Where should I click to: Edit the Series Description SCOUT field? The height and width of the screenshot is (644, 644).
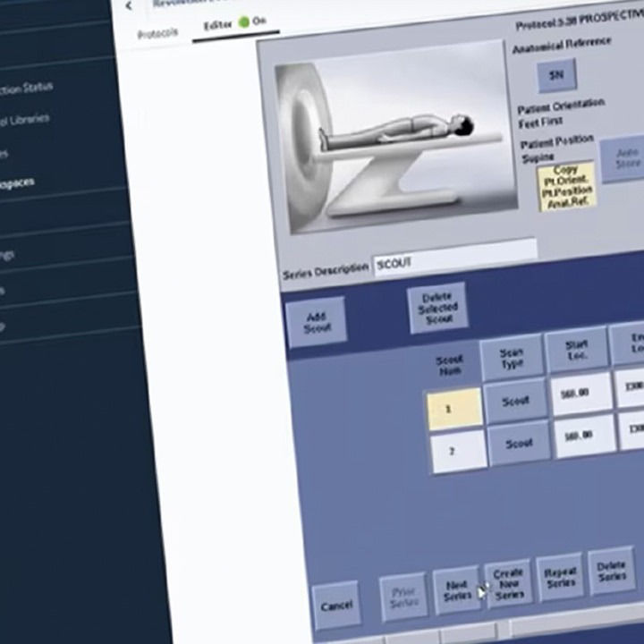[455, 257]
